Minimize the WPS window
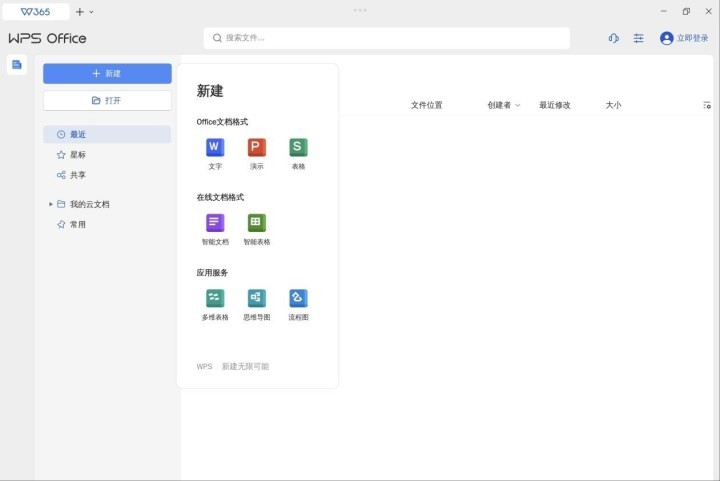720x481 pixels. 664,11
